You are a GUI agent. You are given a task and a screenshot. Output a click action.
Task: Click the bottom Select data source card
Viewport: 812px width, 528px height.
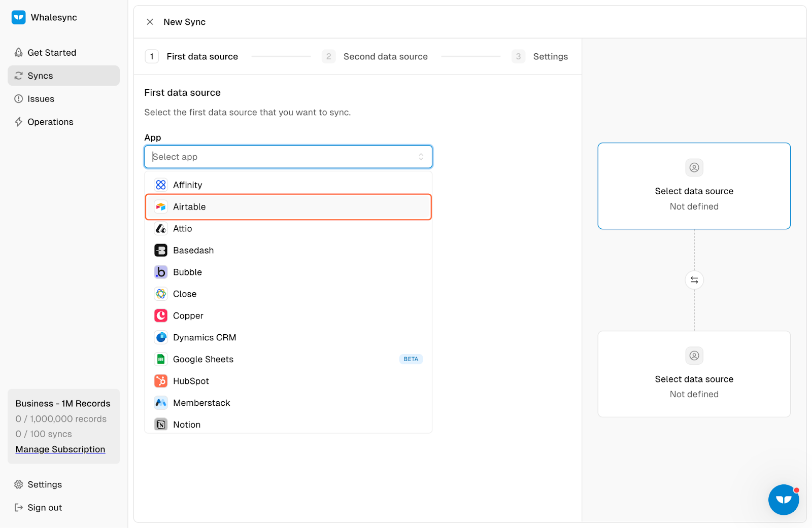[x=694, y=374]
